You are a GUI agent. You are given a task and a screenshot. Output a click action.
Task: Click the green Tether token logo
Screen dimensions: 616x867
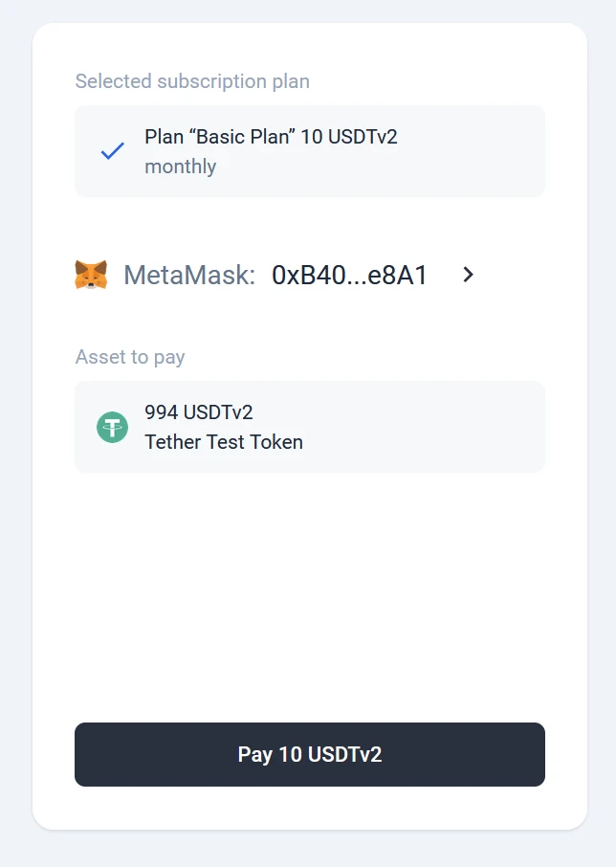click(112, 427)
